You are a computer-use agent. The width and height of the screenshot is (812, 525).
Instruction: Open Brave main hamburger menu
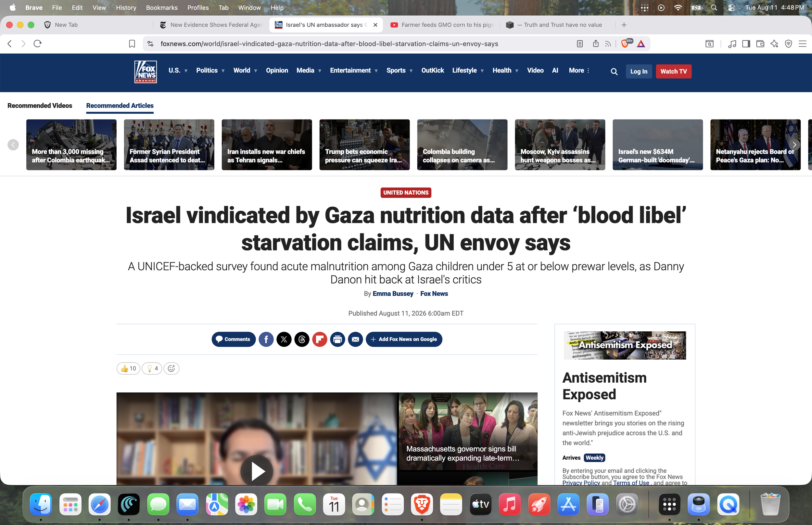pyautogui.click(x=803, y=44)
